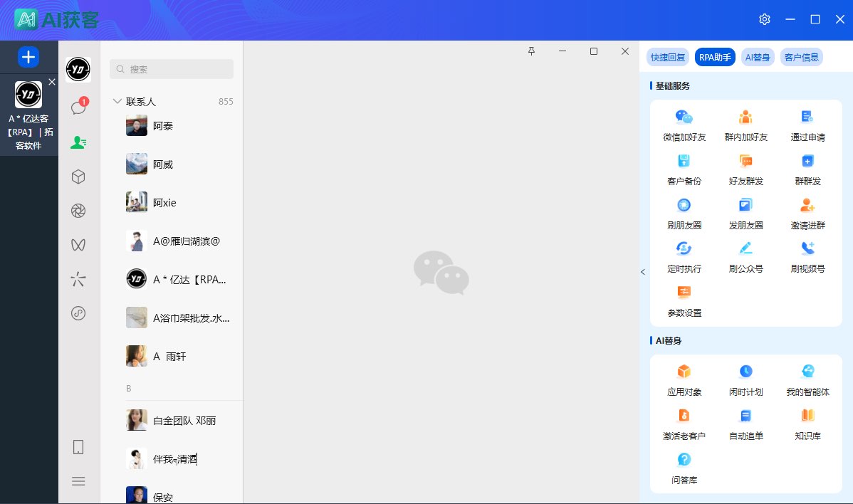Open 群内加好友 function
The width and height of the screenshot is (853, 504).
pyautogui.click(x=745, y=117)
